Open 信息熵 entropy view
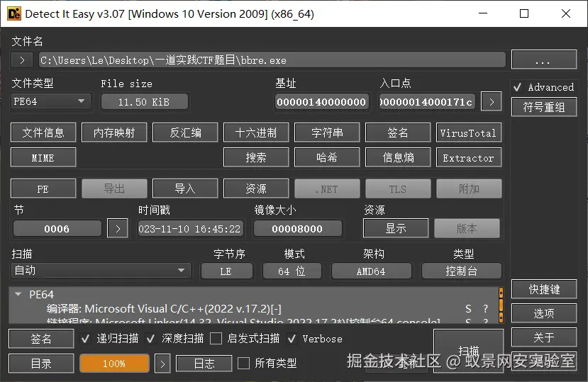 pyautogui.click(x=397, y=157)
